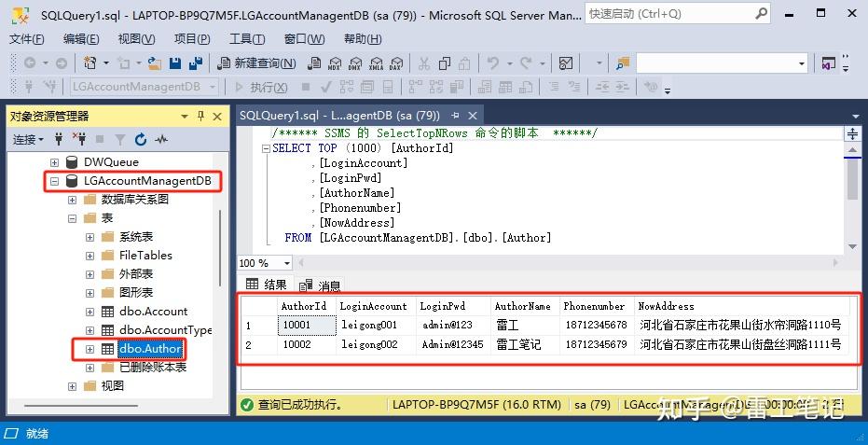Click the DMX query icon
Screen dimensions: 868x445
pos(355,63)
